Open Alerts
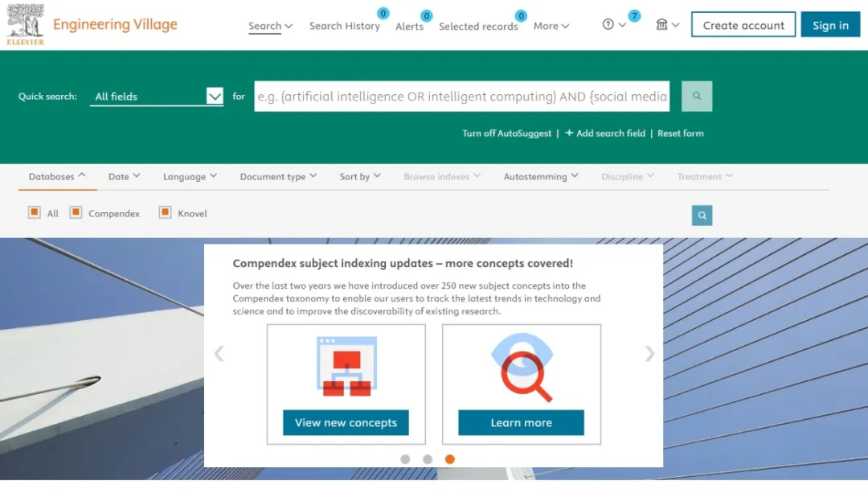The width and height of the screenshot is (868, 489). (409, 26)
